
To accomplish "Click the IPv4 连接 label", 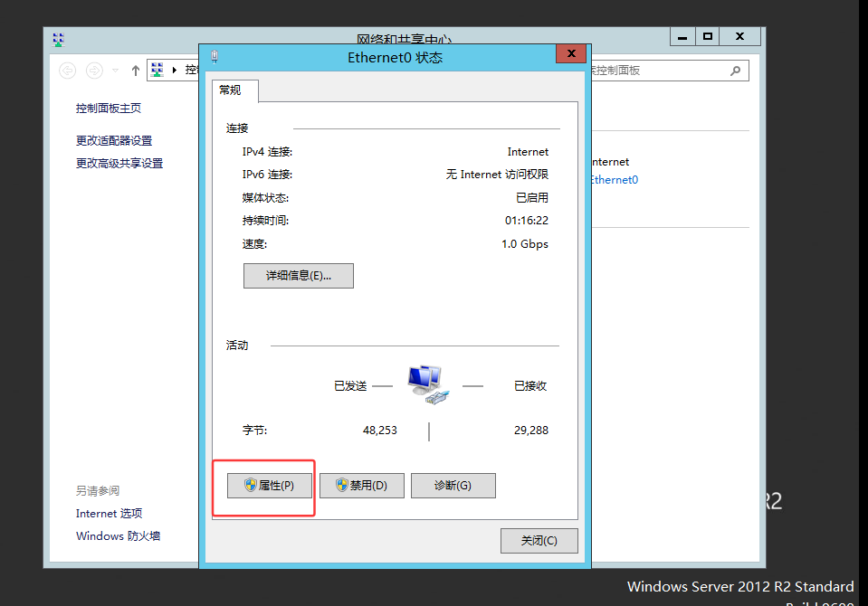I will point(267,152).
